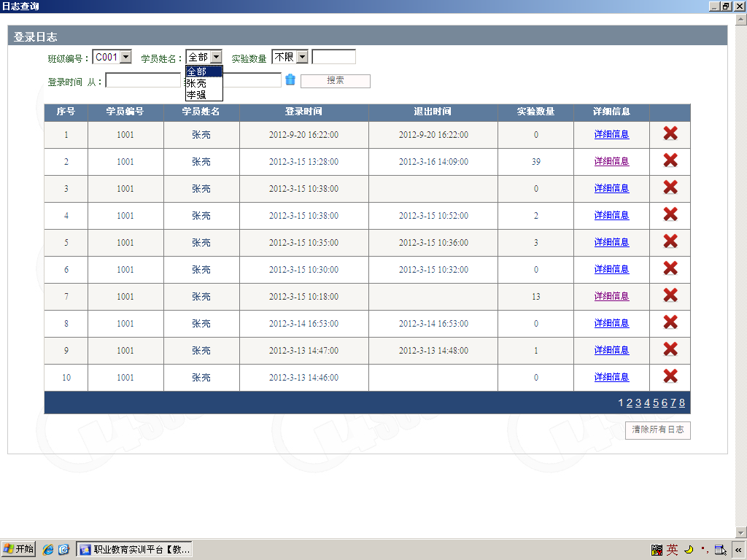747x560 pixels.
Task: Focus the end date input field
Action: pos(252,80)
